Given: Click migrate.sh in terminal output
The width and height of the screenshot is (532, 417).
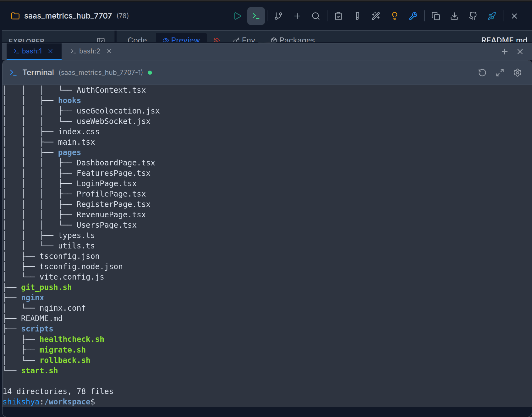Looking at the screenshot, I should 63,350.
